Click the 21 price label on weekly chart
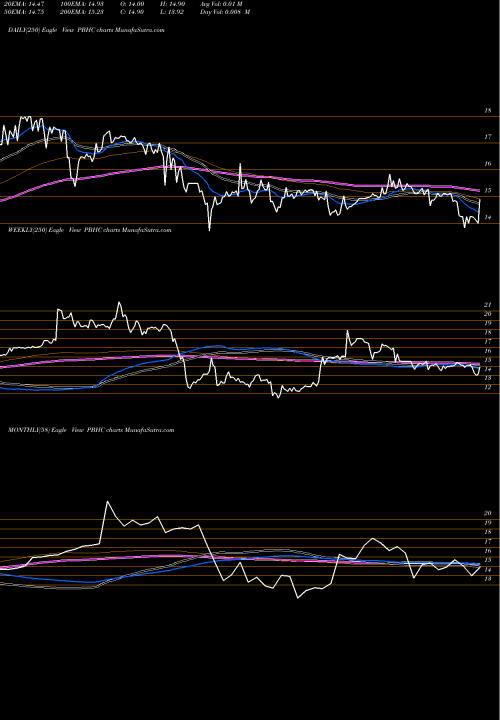This screenshot has width=500, height=720. (488, 305)
